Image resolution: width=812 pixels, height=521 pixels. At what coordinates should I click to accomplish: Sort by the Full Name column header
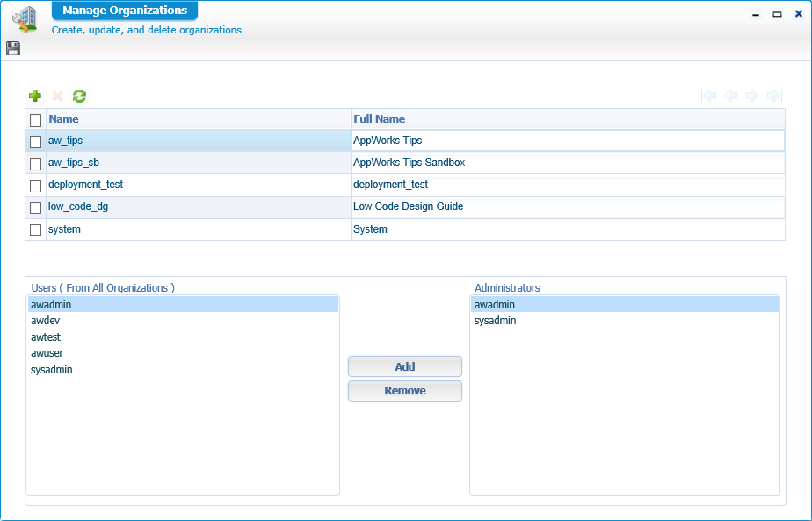coord(568,119)
